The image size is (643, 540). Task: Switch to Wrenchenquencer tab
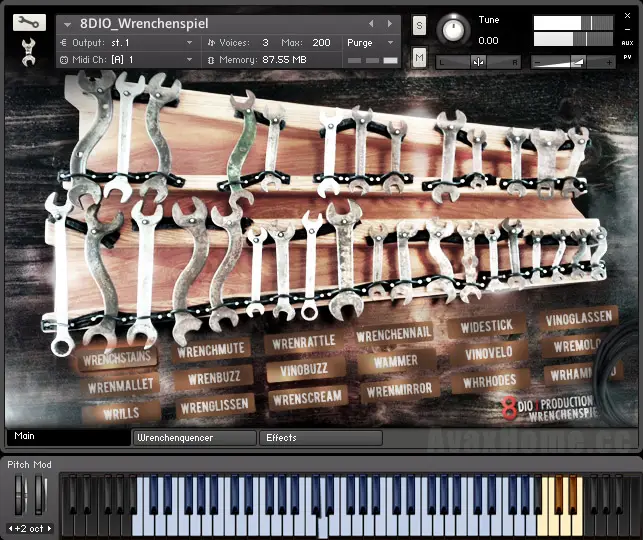click(x=194, y=437)
